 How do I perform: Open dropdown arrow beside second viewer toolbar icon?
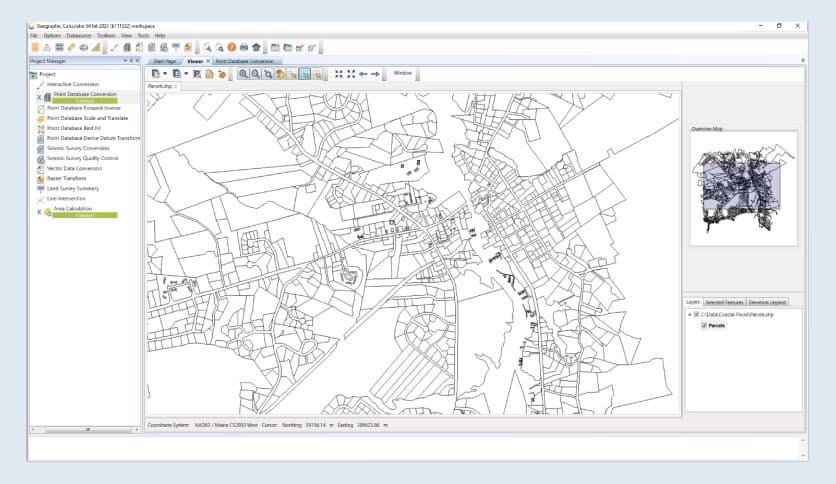(186, 73)
